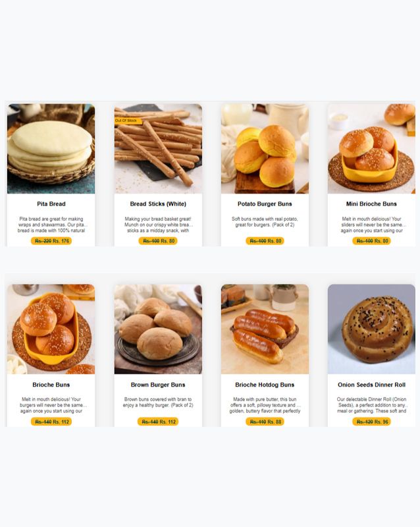This screenshot has height=527, width=420.
Task: Click the Onion Seeds Dinner Roll Rs. 96 price
Action: click(x=371, y=422)
